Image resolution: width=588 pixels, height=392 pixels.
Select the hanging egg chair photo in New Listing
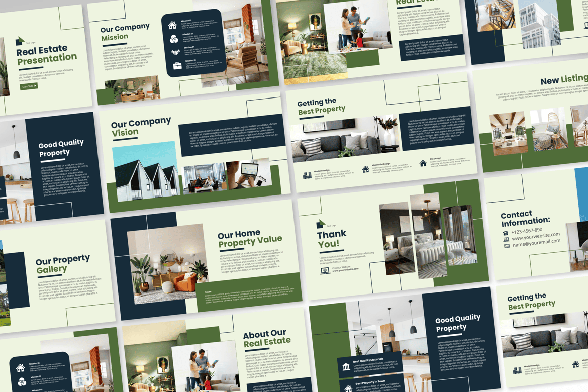coord(549,130)
